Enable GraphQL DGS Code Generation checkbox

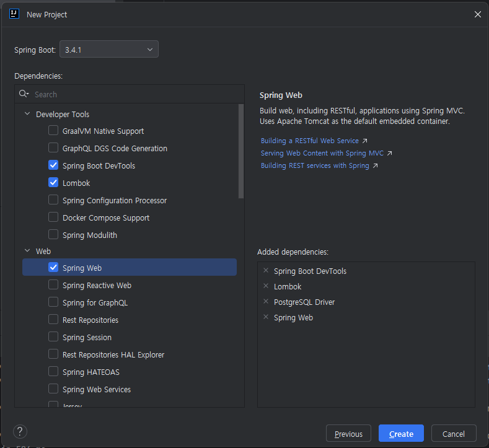[53, 147]
